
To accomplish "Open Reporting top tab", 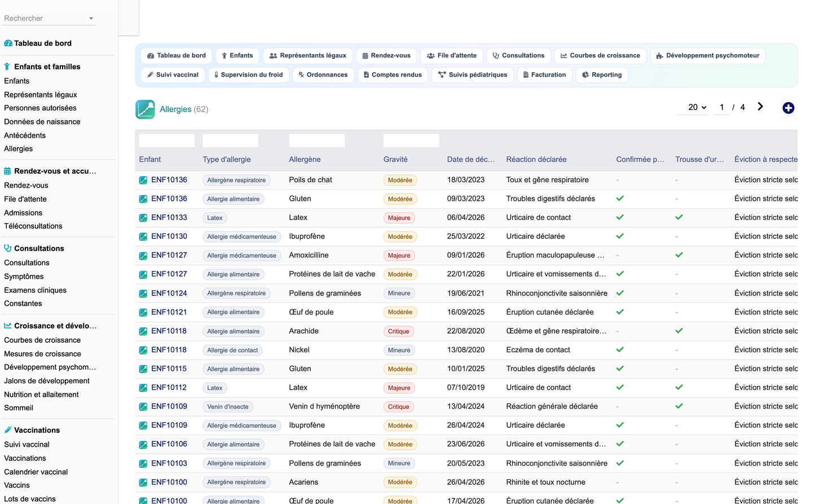I will (602, 75).
